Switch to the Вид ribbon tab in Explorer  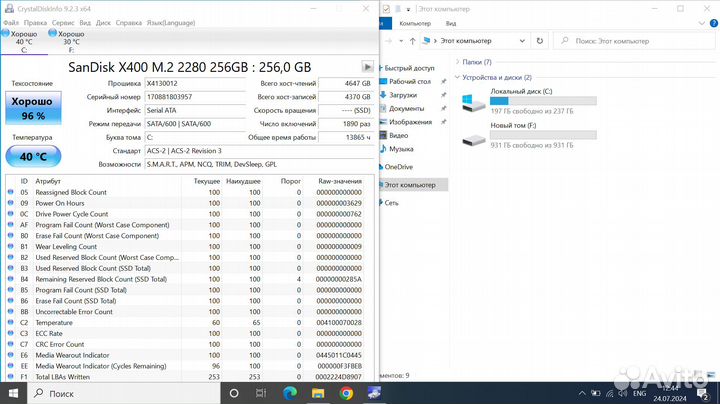tap(451, 23)
